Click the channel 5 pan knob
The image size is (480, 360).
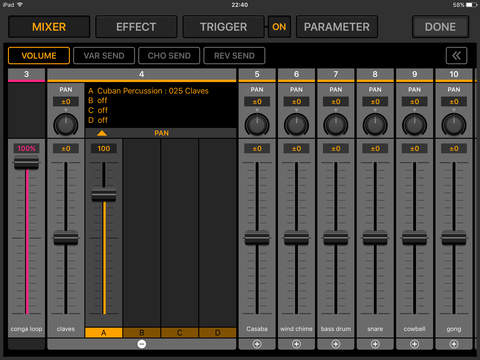(257, 125)
